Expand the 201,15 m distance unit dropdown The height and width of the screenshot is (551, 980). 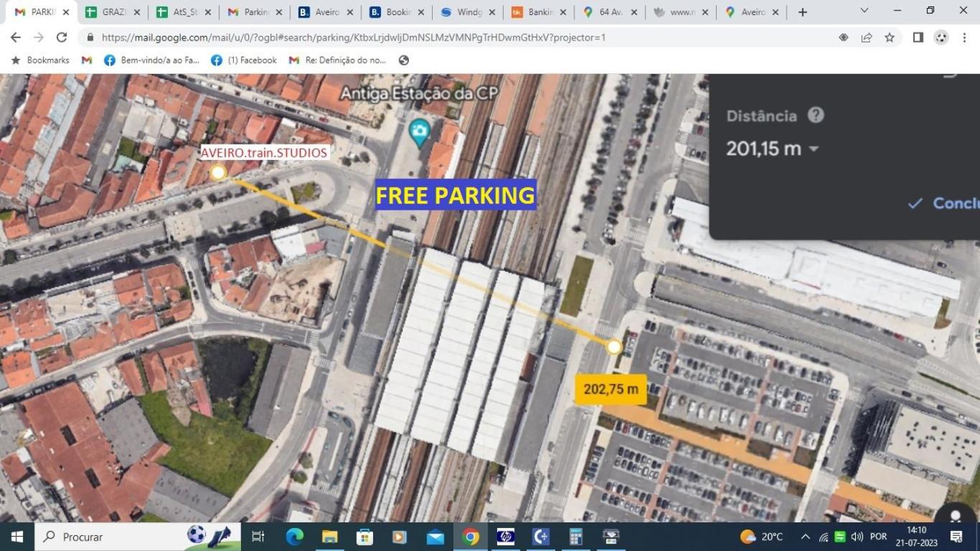814,149
